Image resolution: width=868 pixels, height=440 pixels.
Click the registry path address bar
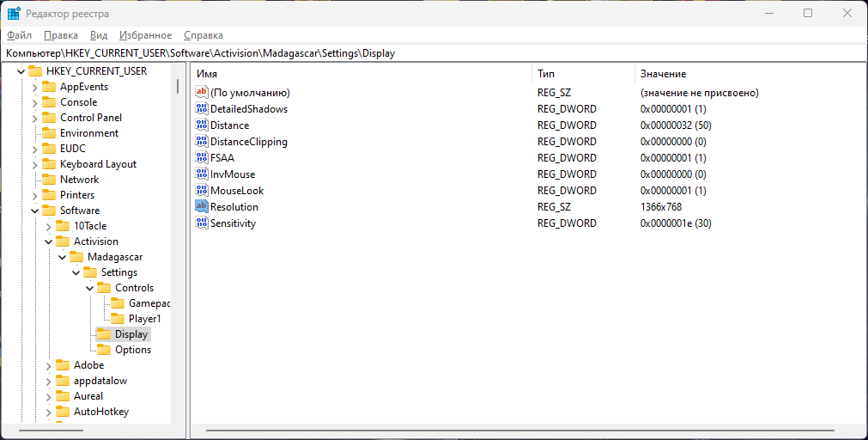[x=434, y=53]
